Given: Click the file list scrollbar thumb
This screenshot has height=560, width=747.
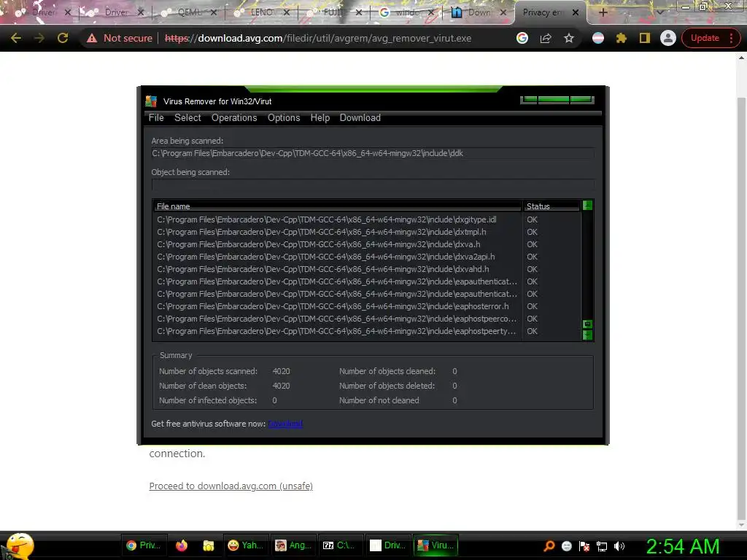Looking at the screenshot, I should [587, 324].
